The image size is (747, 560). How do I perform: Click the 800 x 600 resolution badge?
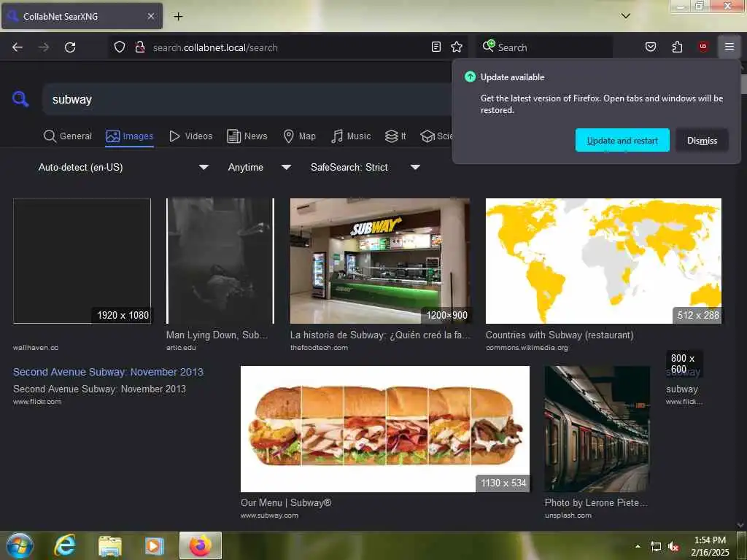(683, 364)
